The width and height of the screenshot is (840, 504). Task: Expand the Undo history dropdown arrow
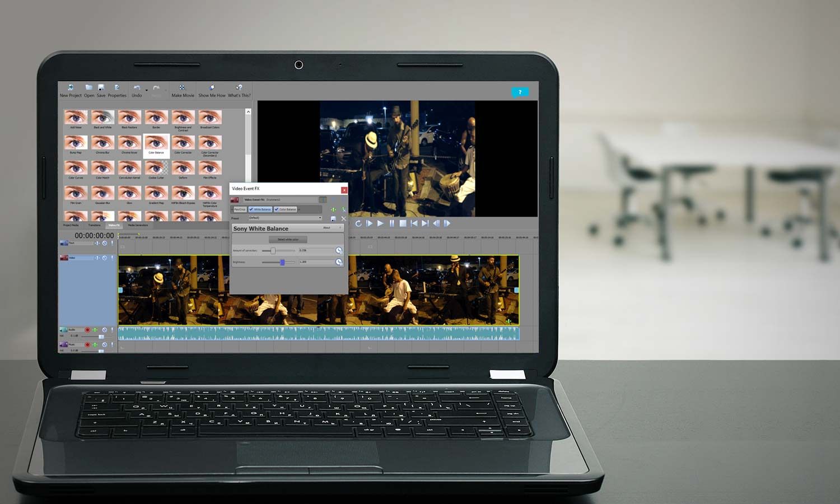click(147, 90)
